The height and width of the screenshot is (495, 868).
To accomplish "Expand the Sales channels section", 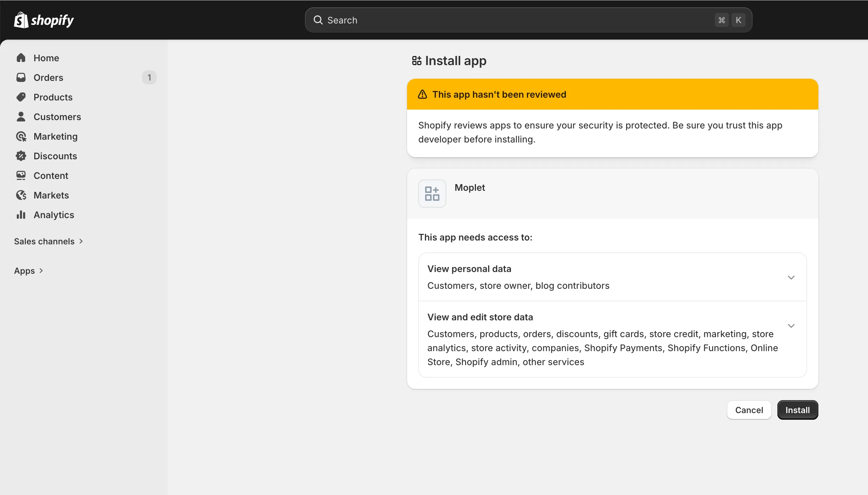I will coord(49,241).
